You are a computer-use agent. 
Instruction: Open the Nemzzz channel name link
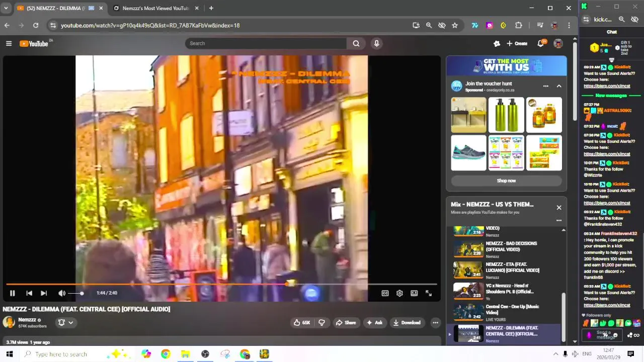[x=27, y=320]
